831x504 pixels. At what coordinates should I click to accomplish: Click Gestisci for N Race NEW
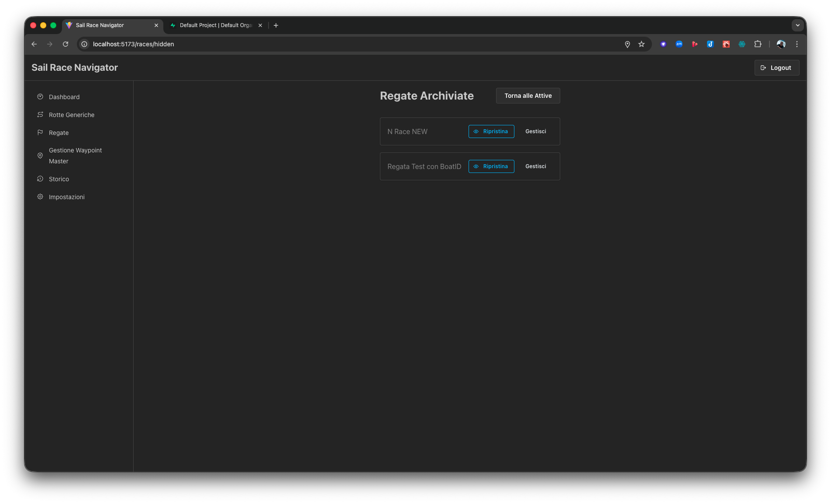535,131
